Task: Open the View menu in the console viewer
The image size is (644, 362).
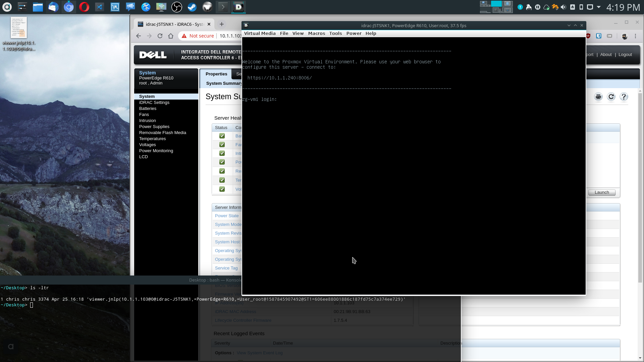Action: pyautogui.click(x=298, y=33)
